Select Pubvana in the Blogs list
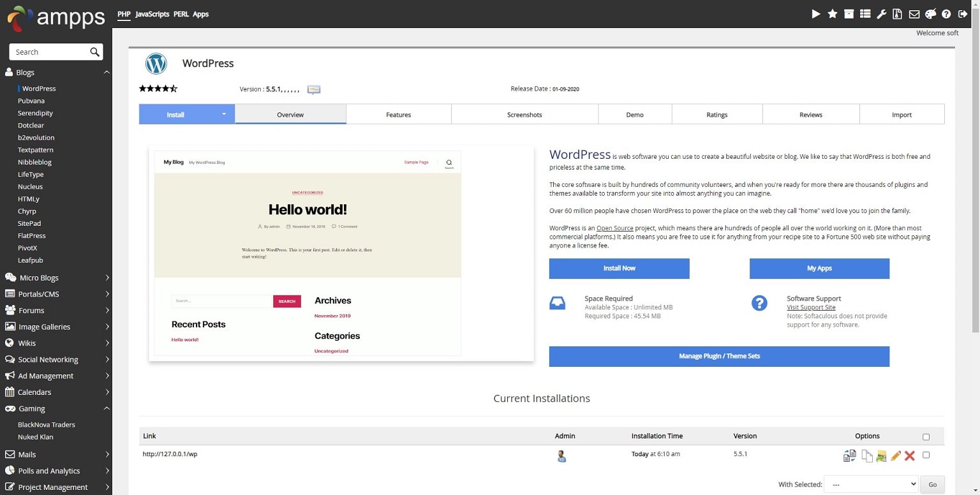The height and width of the screenshot is (495, 980). coord(31,101)
